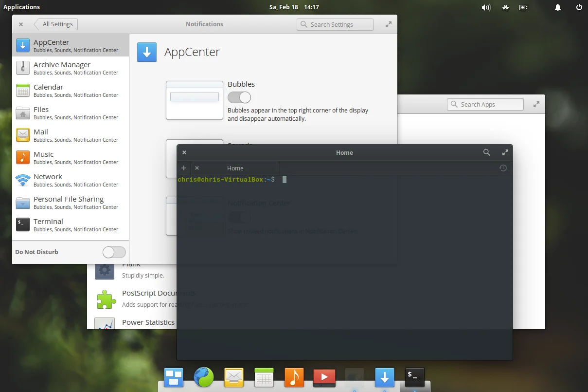Screen dimensions: 588x392
Task: Enable Do Not Disturb mode
Action: [114, 252]
